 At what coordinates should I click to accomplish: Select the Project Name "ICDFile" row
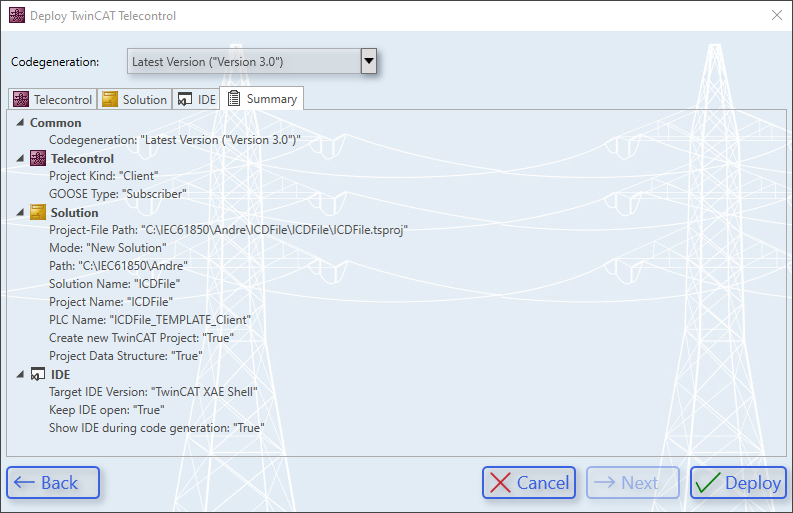click(x=111, y=302)
